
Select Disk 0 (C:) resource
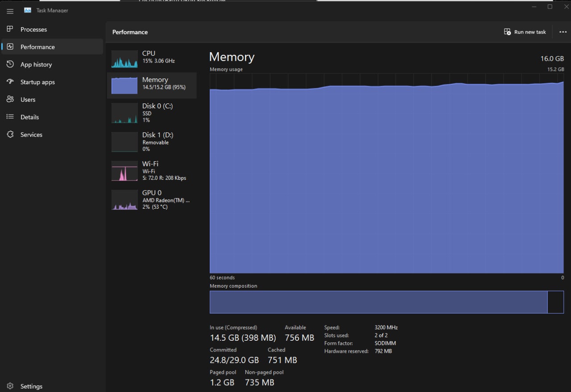click(157, 106)
